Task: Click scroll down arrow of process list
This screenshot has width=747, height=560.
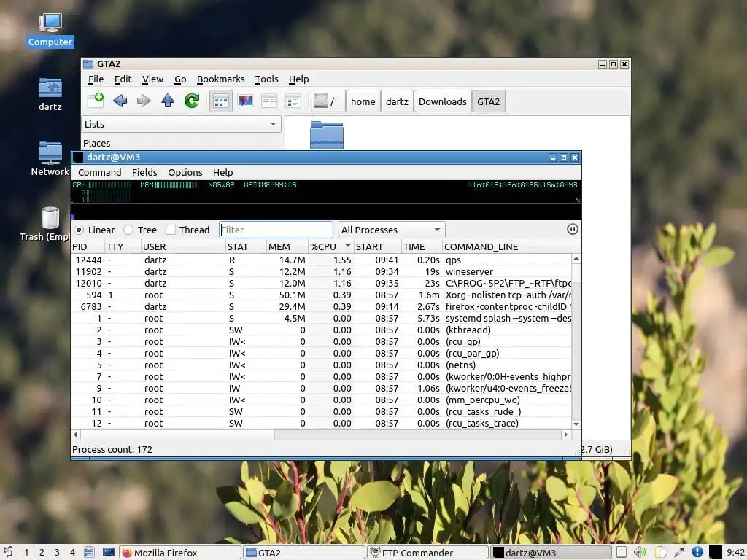Action: click(576, 424)
